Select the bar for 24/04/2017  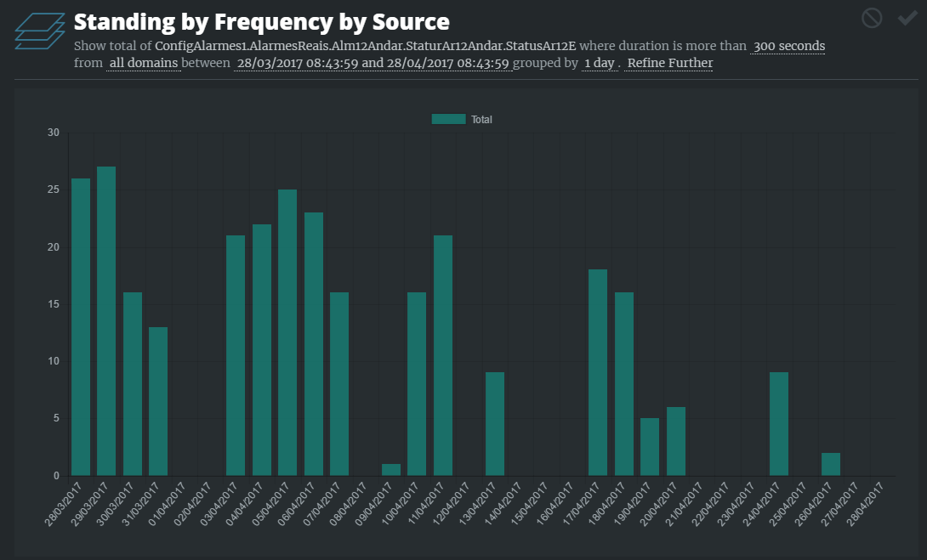pyautogui.click(x=779, y=424)
